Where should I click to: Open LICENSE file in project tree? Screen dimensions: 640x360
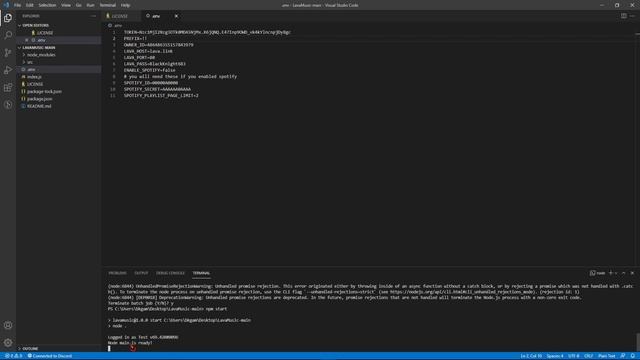(x=35, y=84)
